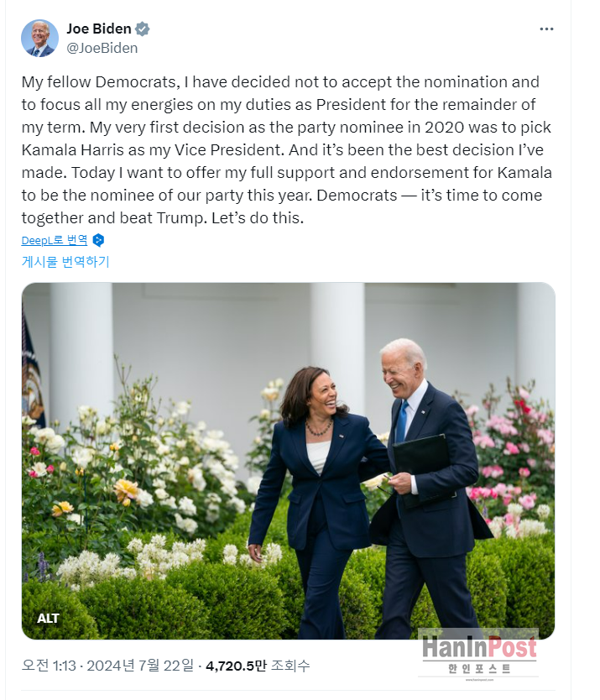600x700 pixels.
Task: Open the three-dot more options menu
Action: tap(546, 29)
